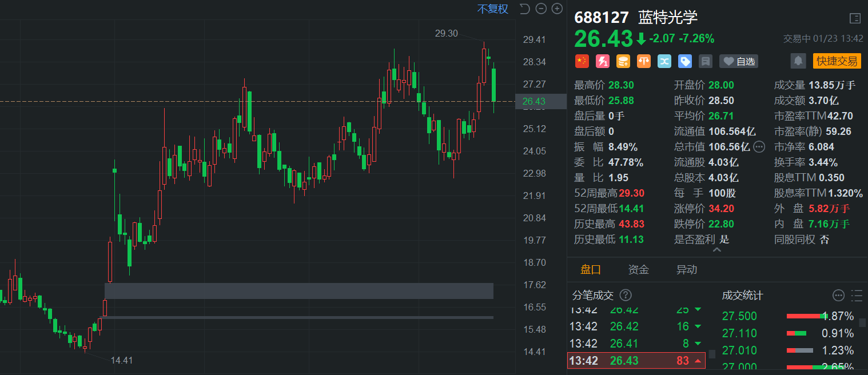The width and height of the screenshot is (868, 375).
Task: Click the 内盘 7.16万手 value
Action: [x=829, y=224]
